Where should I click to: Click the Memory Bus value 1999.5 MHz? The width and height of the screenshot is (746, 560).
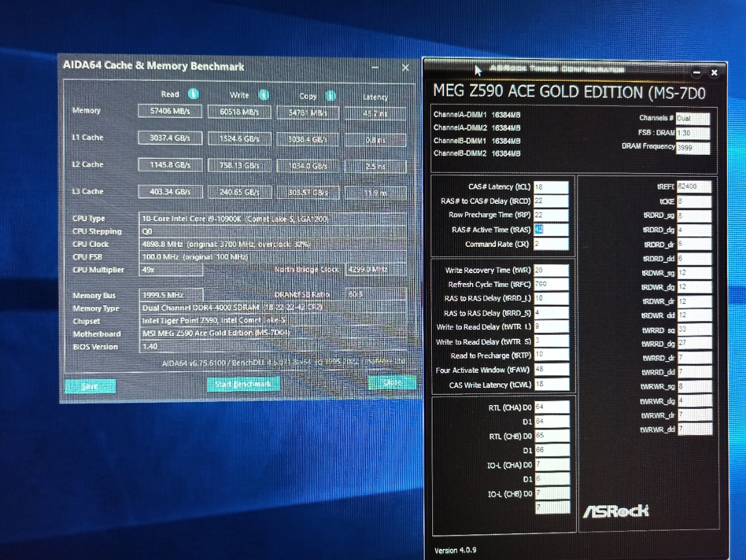(x=170, y=295)
